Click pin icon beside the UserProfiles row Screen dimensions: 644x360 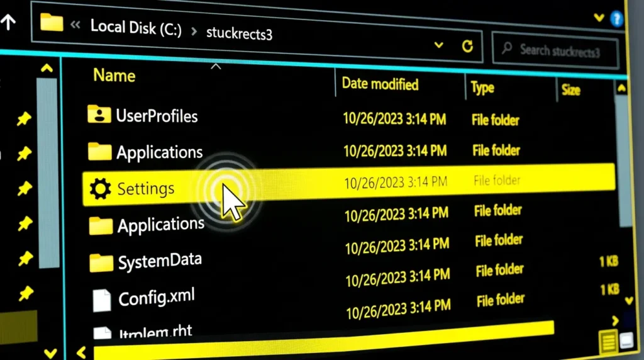(24, 119)
